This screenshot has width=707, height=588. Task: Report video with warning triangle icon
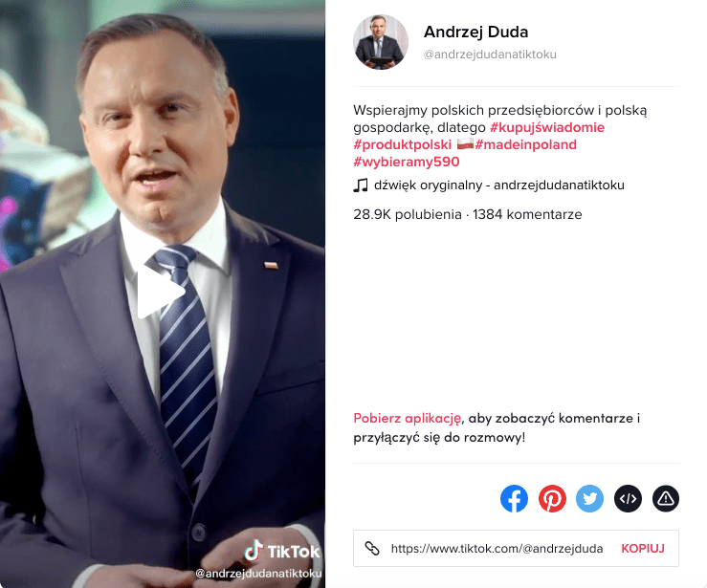[666, 499]
